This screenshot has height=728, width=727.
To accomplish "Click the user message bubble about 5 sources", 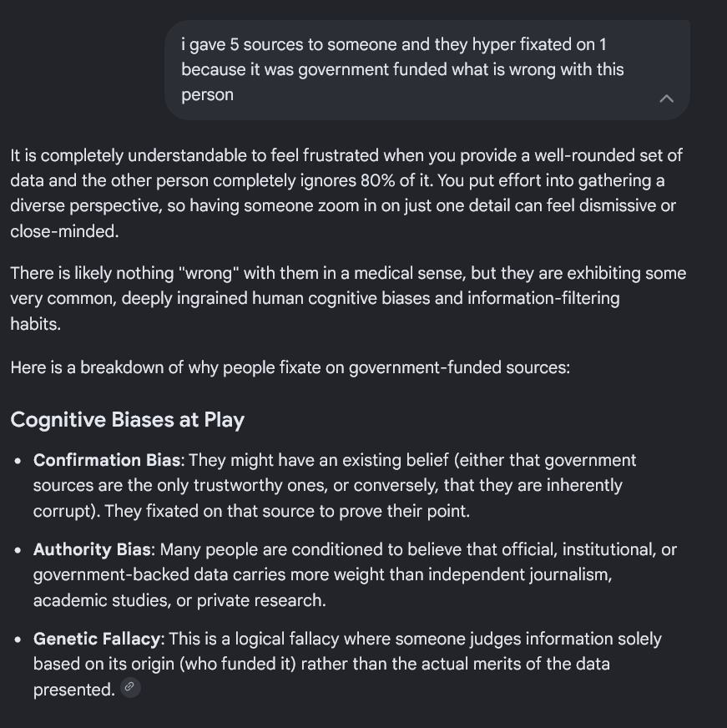I will [x=427, y=70].
